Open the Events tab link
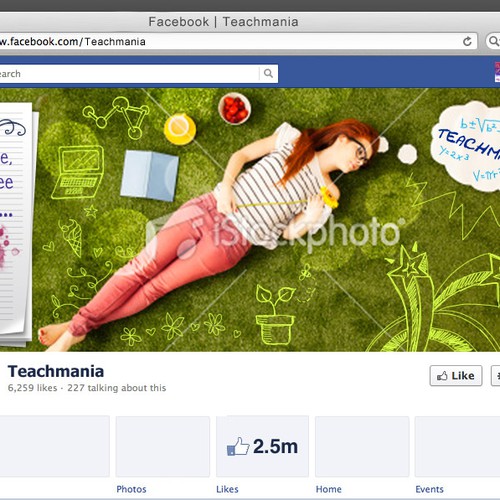This screenshot has width=500, height=500. (x=429, y=489)
